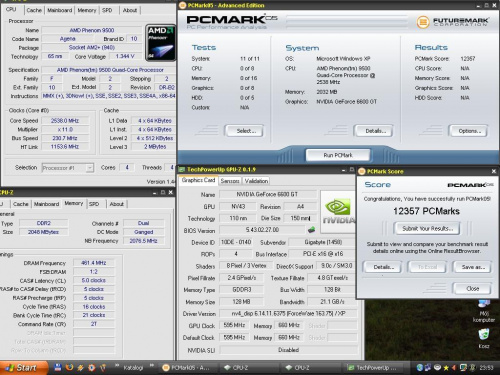Click the NVIDIA logo in GPU-Z
Screen dimensions: 500x375
point(338,211)
